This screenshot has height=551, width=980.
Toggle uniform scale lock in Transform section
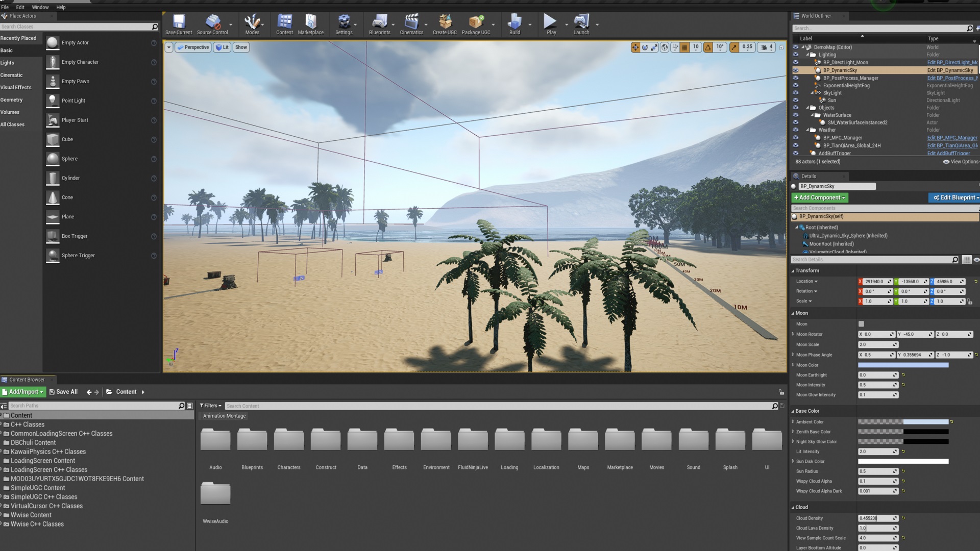[x=970, y=302]
